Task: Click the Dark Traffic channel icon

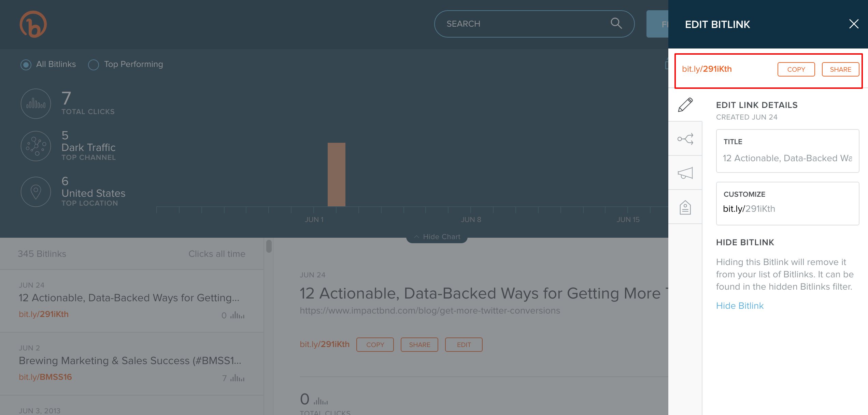Action: point(36,146)
